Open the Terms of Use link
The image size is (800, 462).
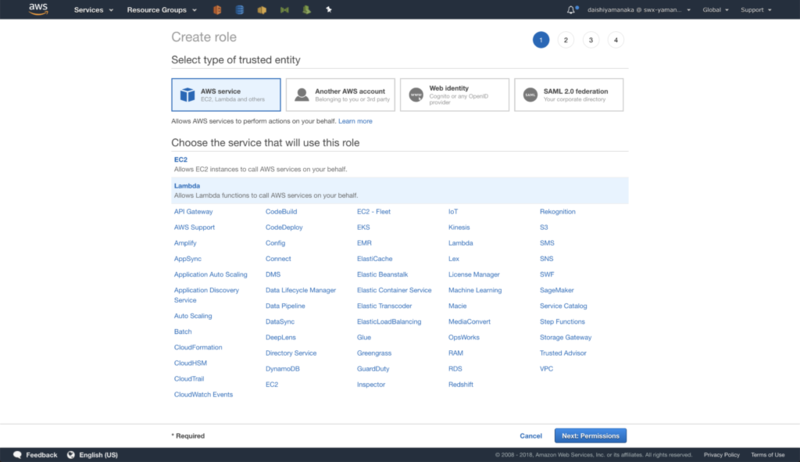pyautogui.click(x=768, y=454)
